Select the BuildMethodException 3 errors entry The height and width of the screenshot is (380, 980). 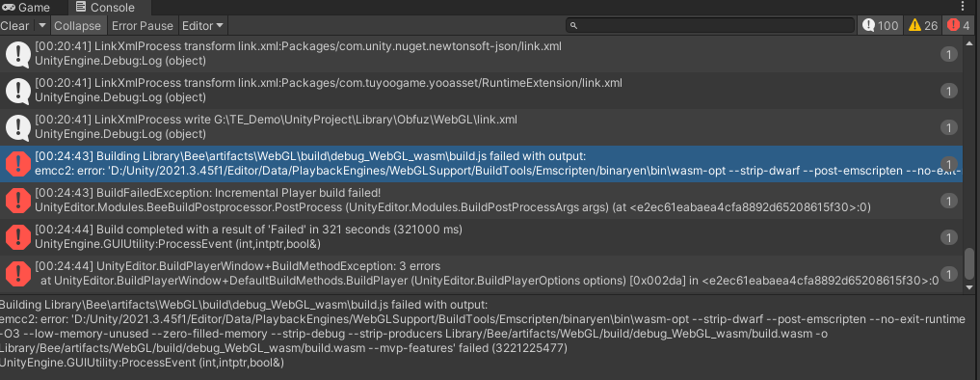pyautogui.click(x=482, y=273)
